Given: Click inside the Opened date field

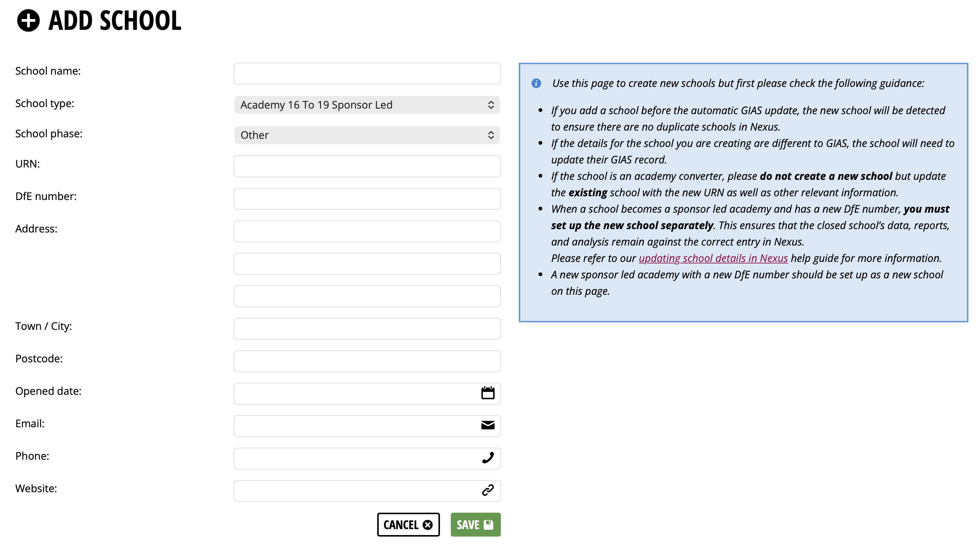Looking at the screenshot, I should (356, 394).
